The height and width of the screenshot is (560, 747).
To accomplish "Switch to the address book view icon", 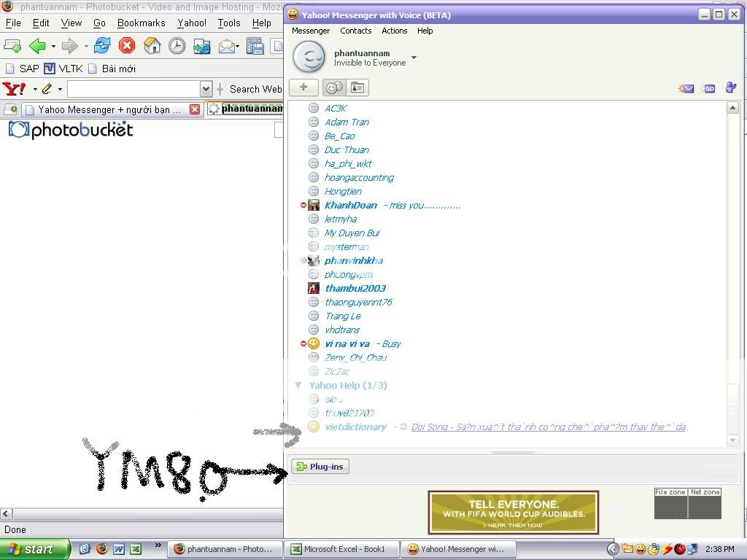I will point(357,87).
